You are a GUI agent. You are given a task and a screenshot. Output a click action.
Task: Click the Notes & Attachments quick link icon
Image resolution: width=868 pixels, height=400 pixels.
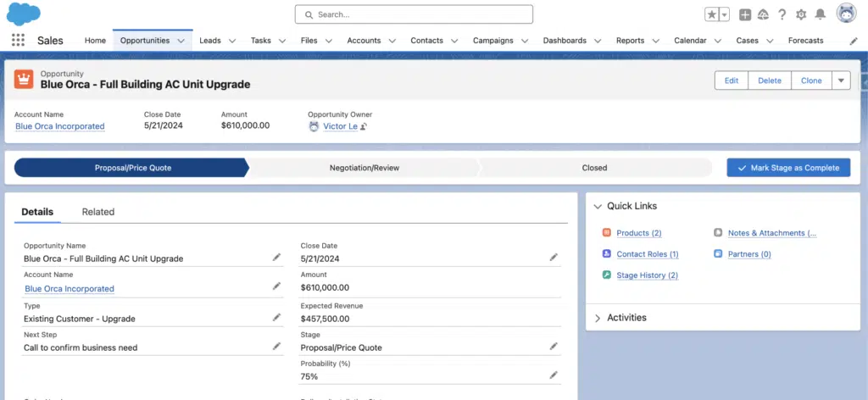coord(718,232)
